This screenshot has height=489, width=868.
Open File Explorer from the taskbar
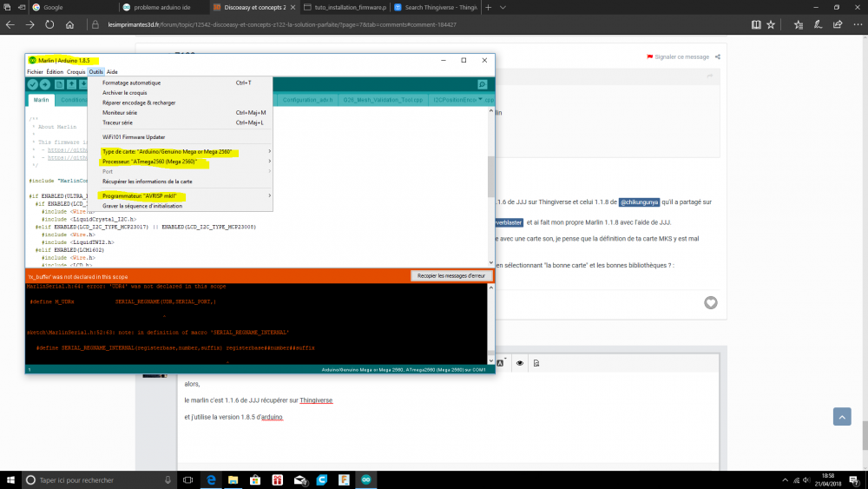233,479
